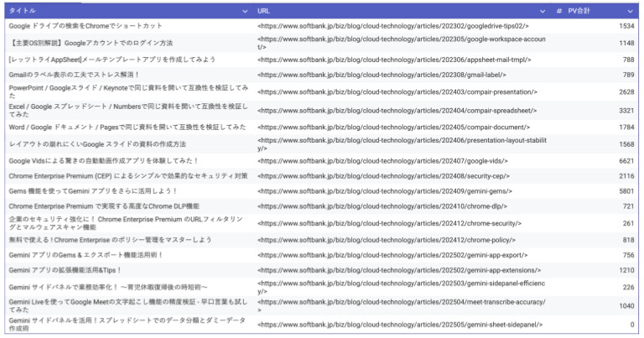
Task: Click the タイトル column header label
Action: coord(22,11)
